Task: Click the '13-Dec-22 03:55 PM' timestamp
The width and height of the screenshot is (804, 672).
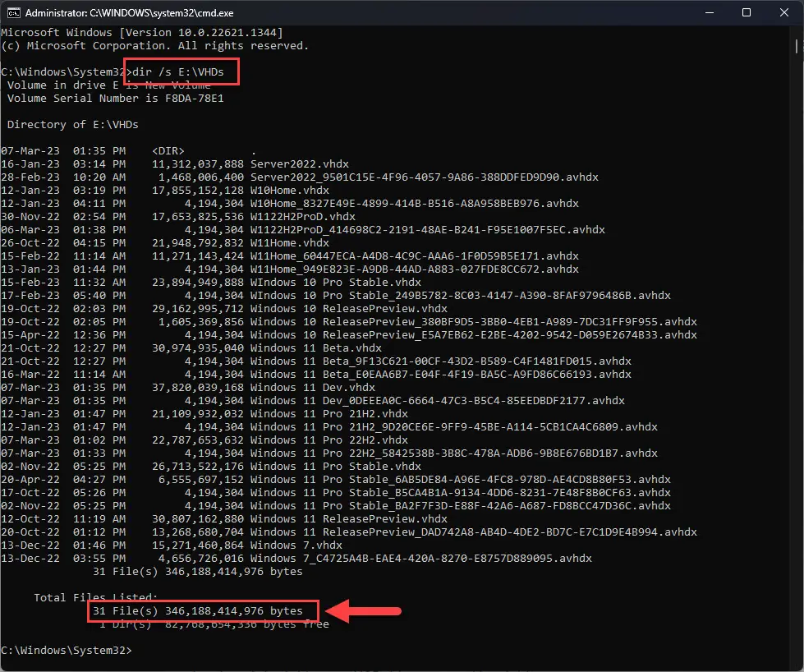Action: (63, 558)
